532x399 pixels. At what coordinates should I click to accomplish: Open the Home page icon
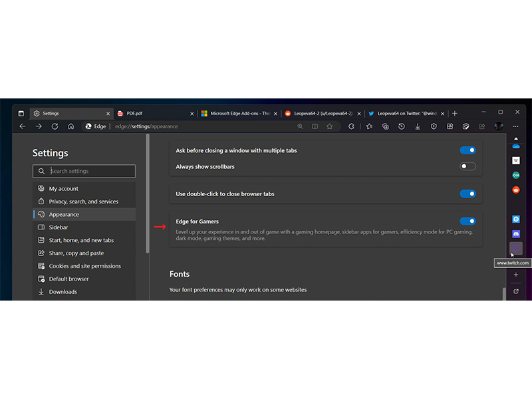point(70,126)
